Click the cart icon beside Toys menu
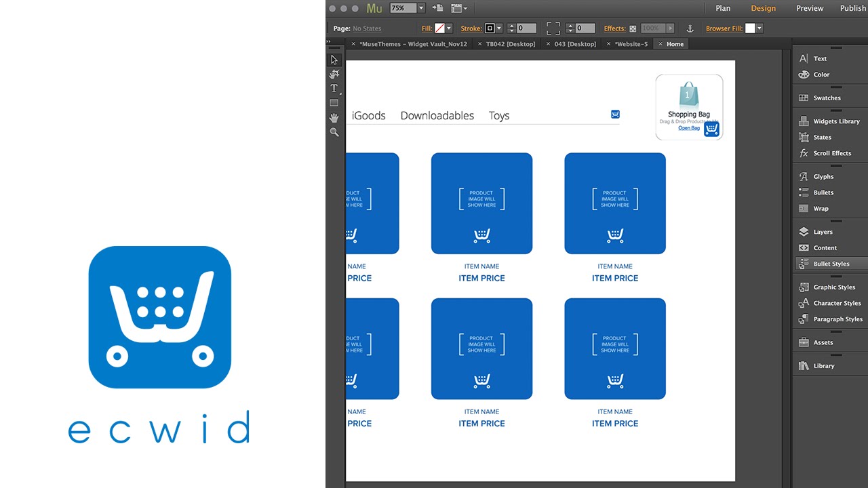The height and width of the screenshot is (488, 868). [x=615, y=115]
